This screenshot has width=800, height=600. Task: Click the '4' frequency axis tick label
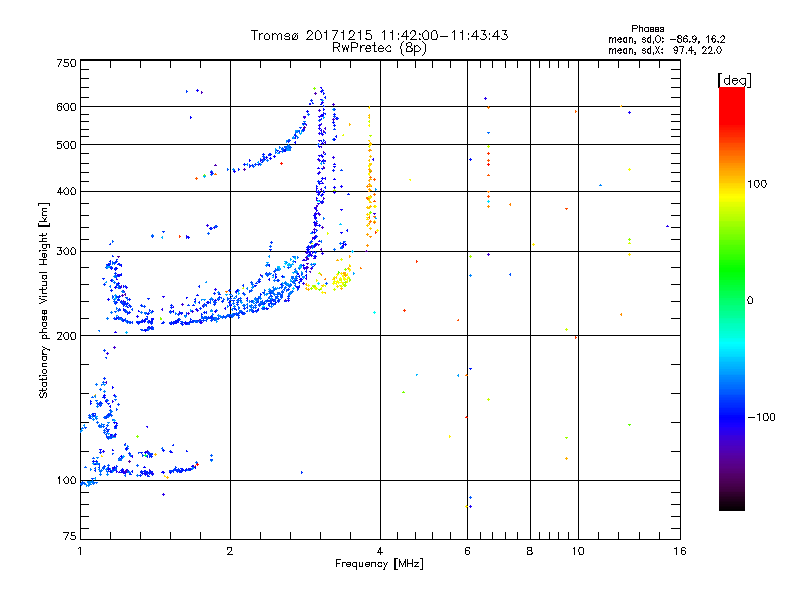point(380,551)
